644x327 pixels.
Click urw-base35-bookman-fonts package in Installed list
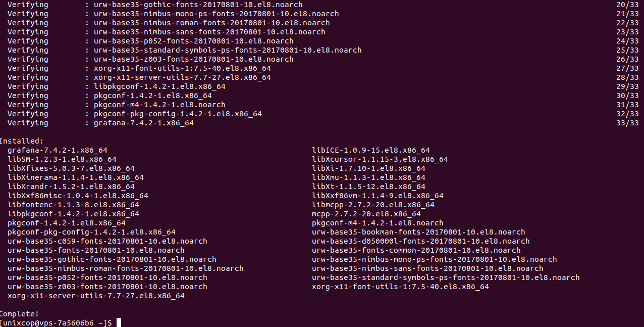(x=418, y=232)
